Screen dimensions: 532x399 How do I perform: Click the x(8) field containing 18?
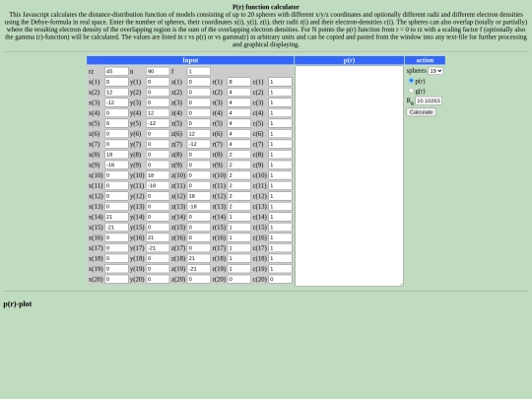click(x=116, y=155)
